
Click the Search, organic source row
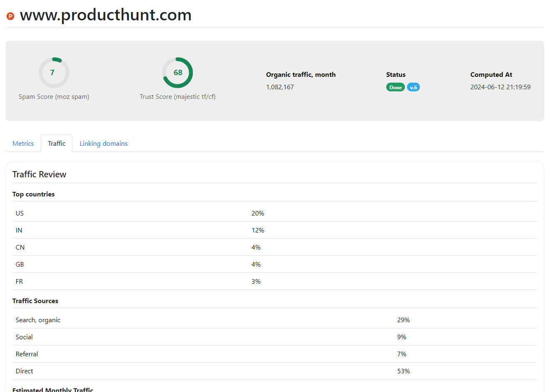click(275, 320)
